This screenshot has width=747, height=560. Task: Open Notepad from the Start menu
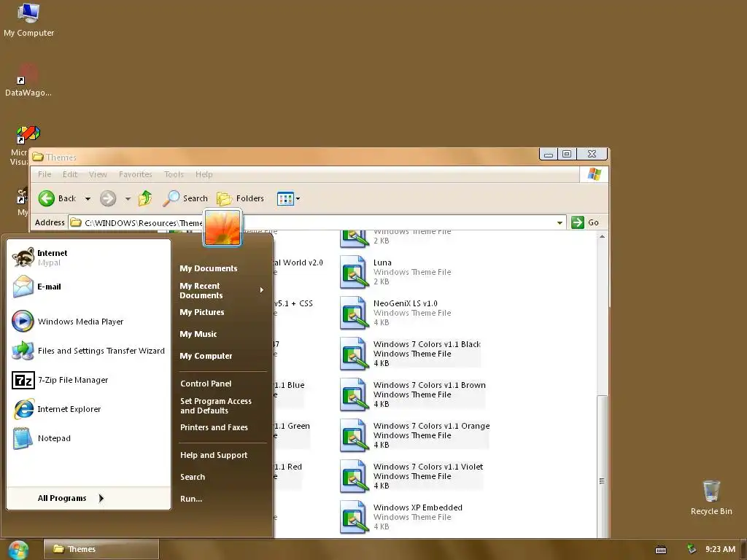(88, 438)
